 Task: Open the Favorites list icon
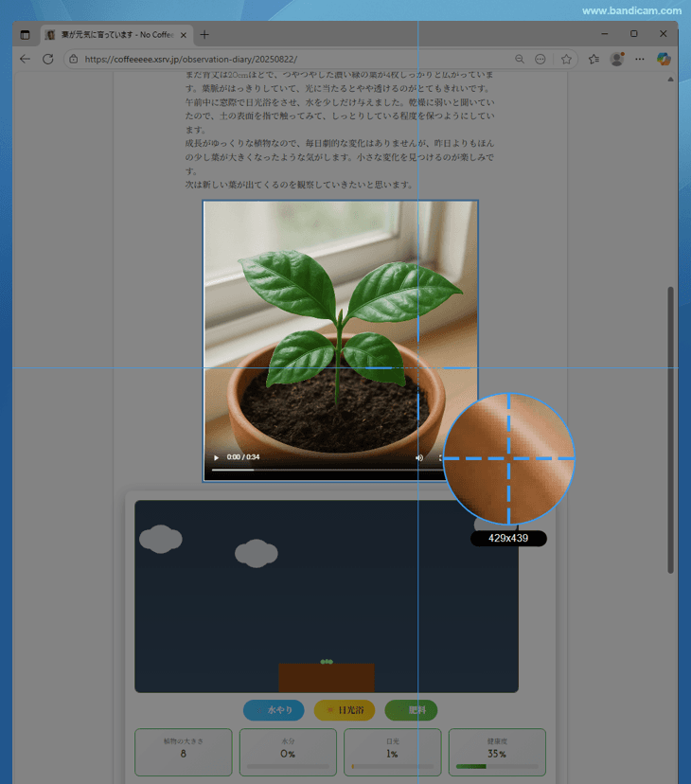click(594, 59)
